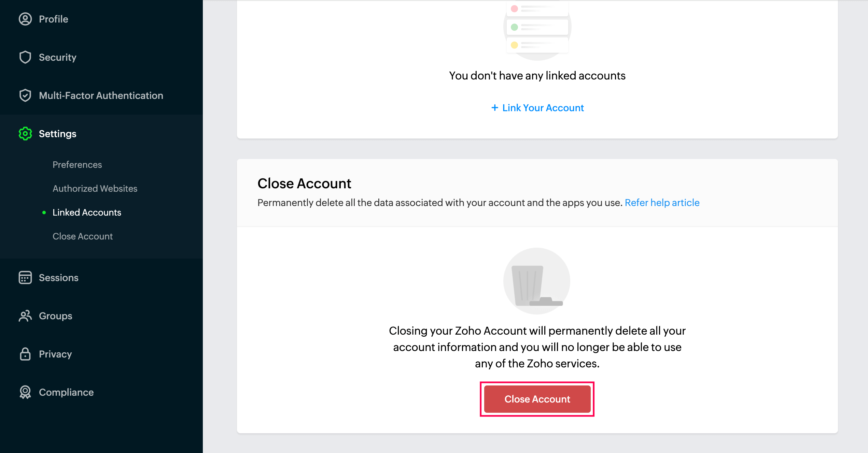This screenshot has width=868, height=453.
Task: Click the trash can illustration icon
Action: pyautogui.click(x=537, y=281)
